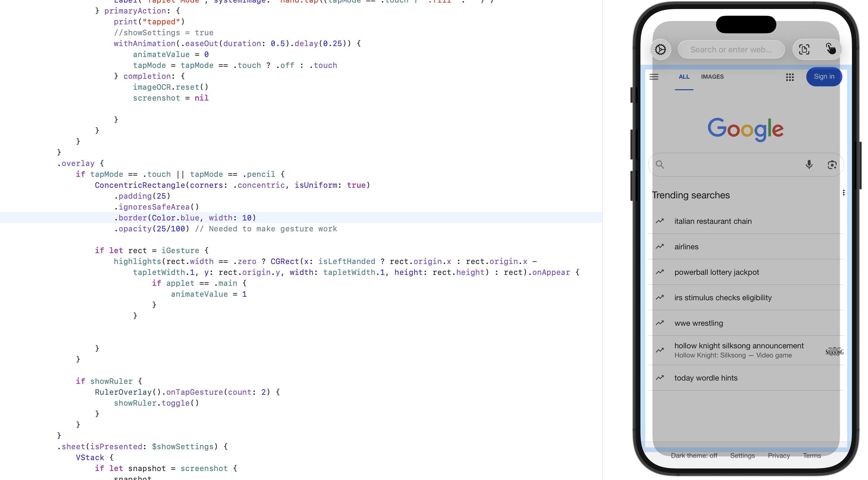Viewport: 868px width, 480px height.
Task: Toggle the Dark theme: off link
Action: (694, 456)
